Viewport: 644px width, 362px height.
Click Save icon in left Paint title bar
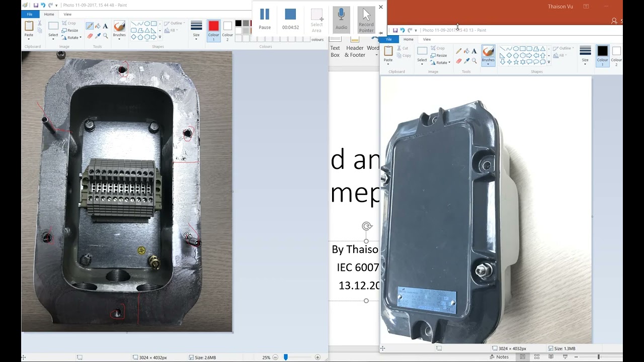(36, 5)
